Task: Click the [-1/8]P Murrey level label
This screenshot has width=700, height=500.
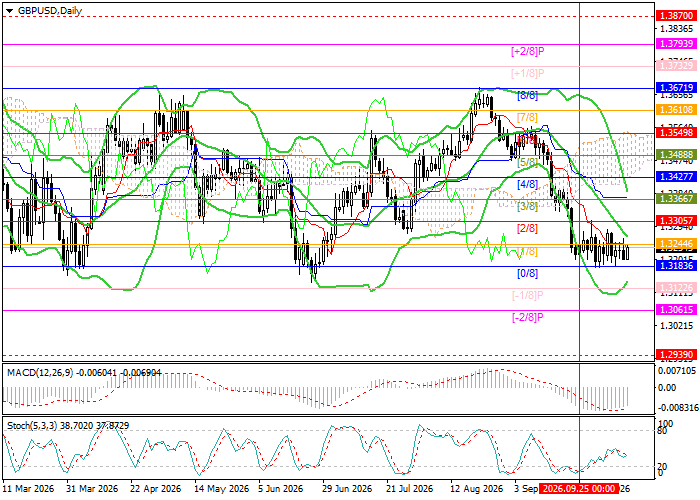Action: tap(527, 295)
